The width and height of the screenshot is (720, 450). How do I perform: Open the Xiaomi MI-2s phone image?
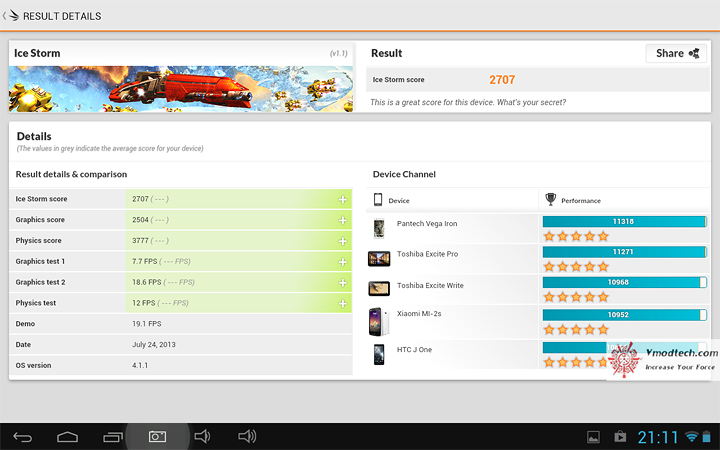[x=379, y=321]
